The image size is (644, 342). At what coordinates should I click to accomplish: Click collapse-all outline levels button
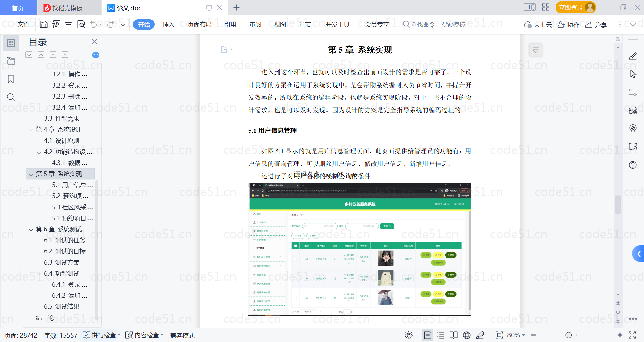coord(41,55)
